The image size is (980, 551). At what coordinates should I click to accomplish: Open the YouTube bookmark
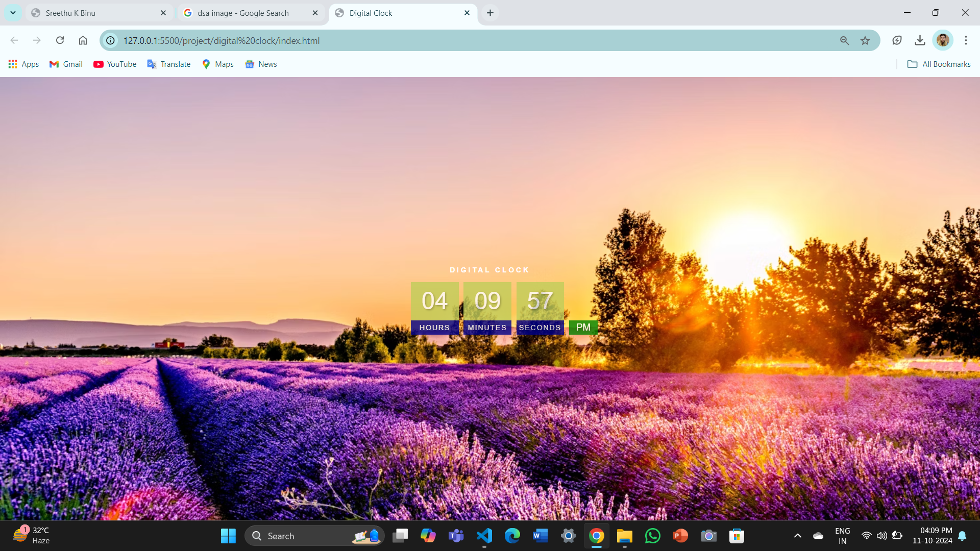115,64
